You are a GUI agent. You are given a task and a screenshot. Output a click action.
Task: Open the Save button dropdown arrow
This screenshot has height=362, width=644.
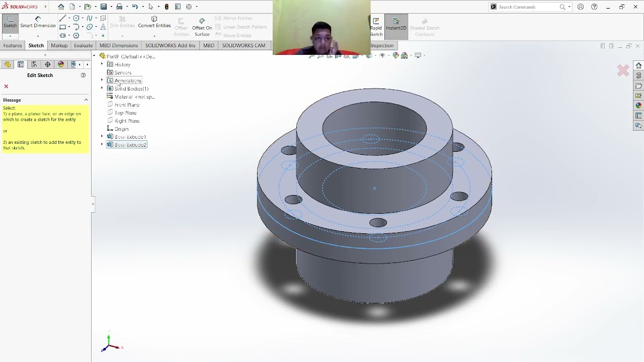point(111,7)
